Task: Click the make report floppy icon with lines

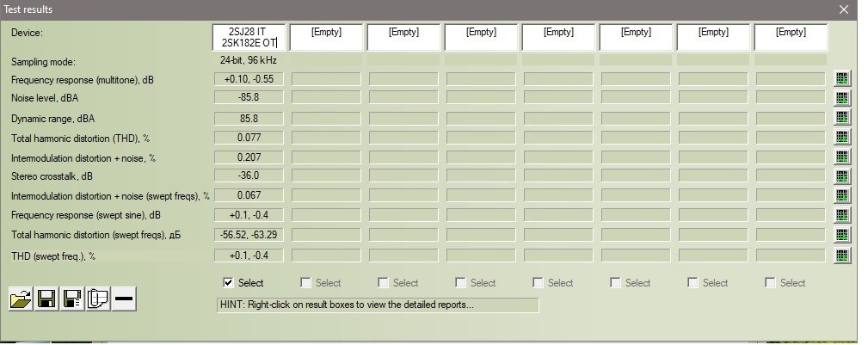Action: click(x=72, y=299)
